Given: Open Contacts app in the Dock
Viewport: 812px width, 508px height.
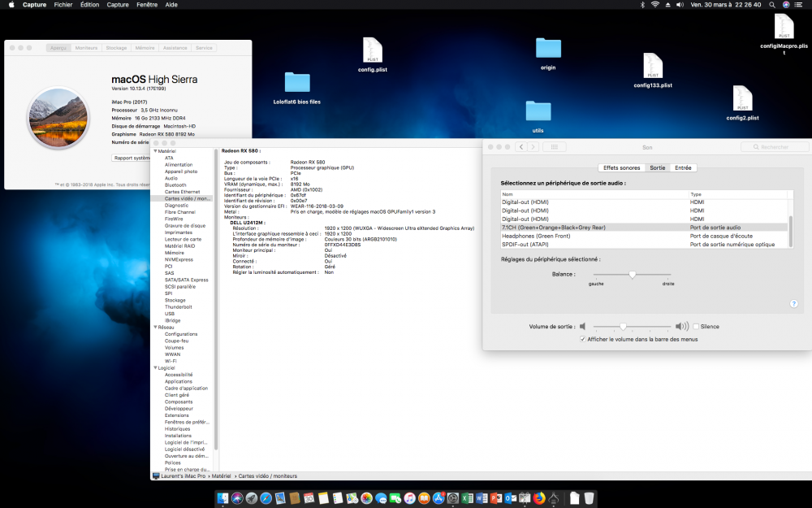Looking at the screenshot, I should point(295,498).
